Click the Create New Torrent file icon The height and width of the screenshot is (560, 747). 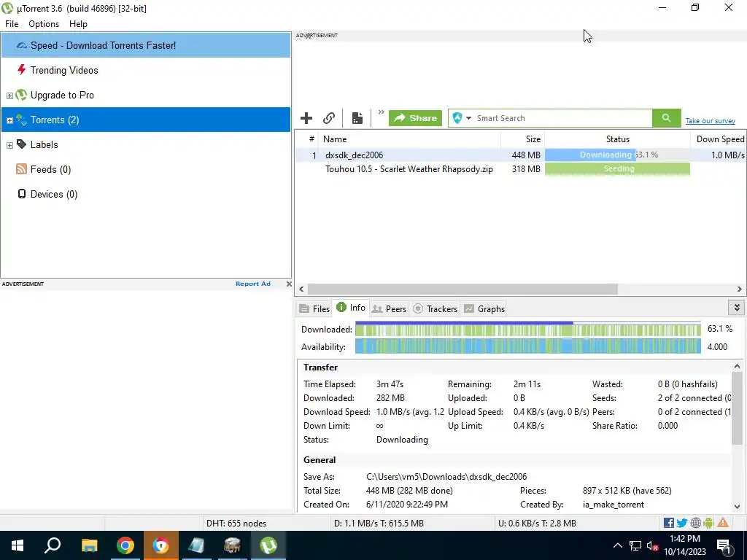click(357, 118)
